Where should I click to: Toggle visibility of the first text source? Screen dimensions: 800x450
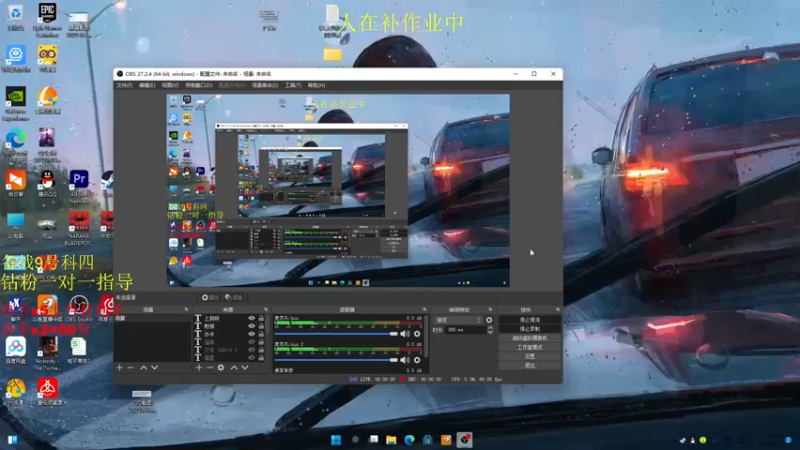point(252,318)
